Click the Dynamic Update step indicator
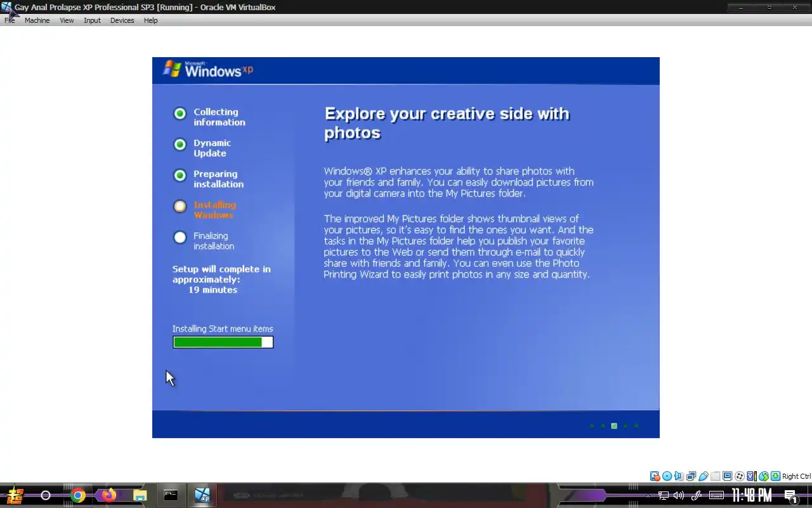 click(180, 144)
